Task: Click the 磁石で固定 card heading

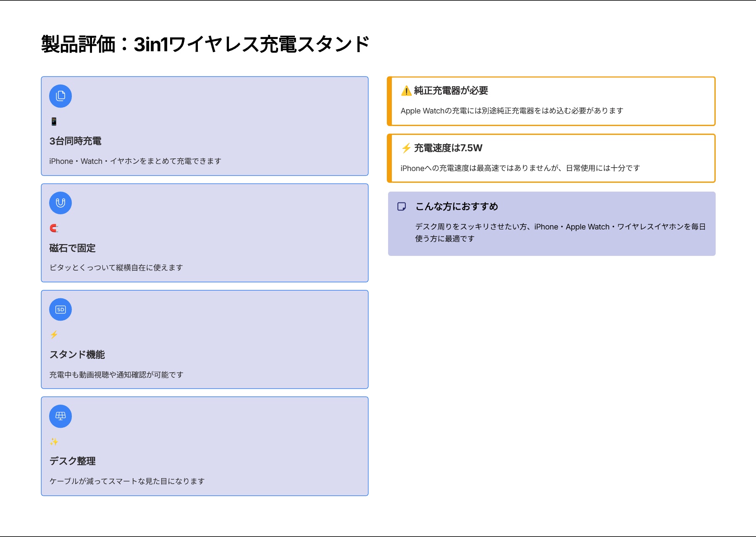Action: (73, 248)
